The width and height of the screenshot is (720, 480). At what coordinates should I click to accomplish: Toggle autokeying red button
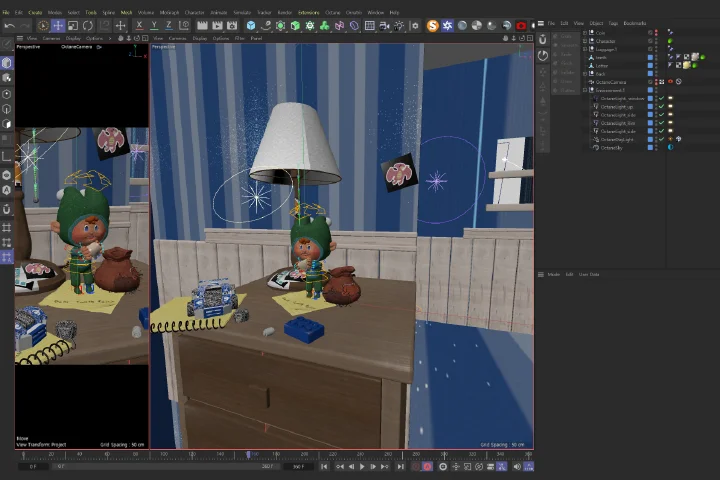(428, 467)
